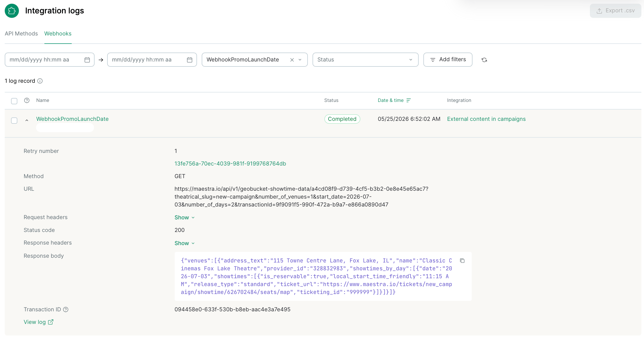
Task: Expand the webhook name filter dropdown
Action: tap(300, 60)
